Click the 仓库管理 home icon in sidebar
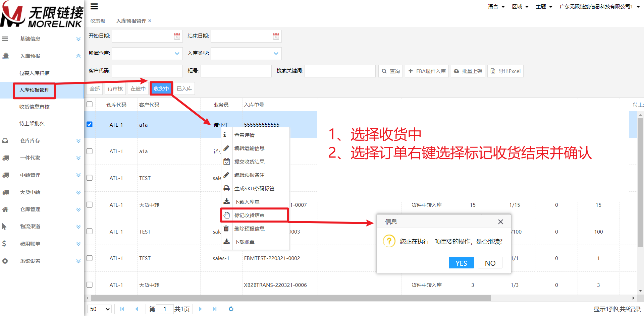The width and height of the screenshot is (644, 316). click(x=5, y=209)
